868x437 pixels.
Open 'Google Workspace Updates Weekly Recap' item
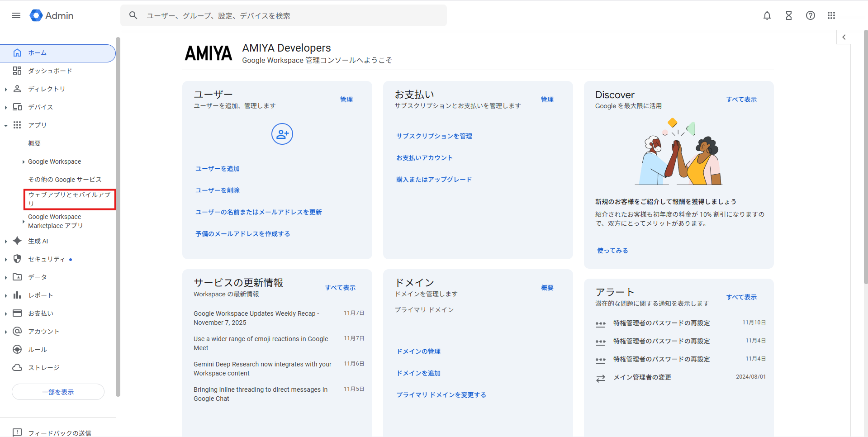256,318
